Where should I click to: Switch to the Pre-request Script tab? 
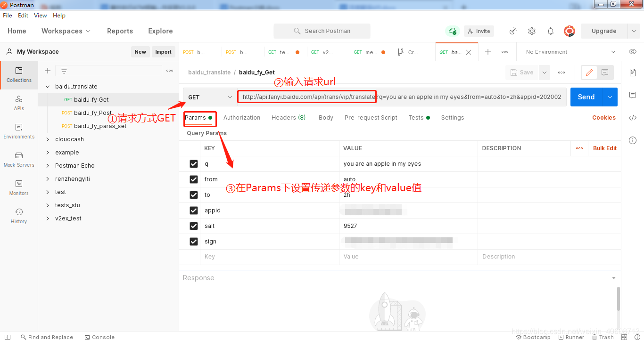(x=371, y=118)
